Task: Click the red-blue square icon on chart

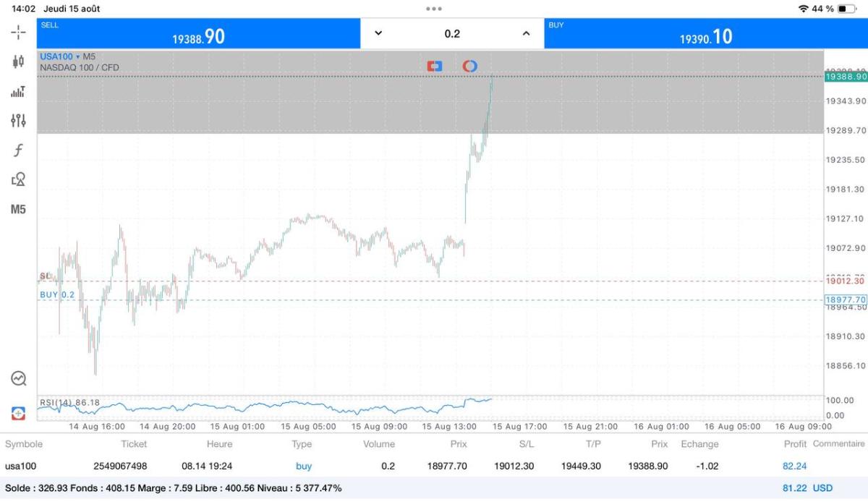Action: point(434,66)
